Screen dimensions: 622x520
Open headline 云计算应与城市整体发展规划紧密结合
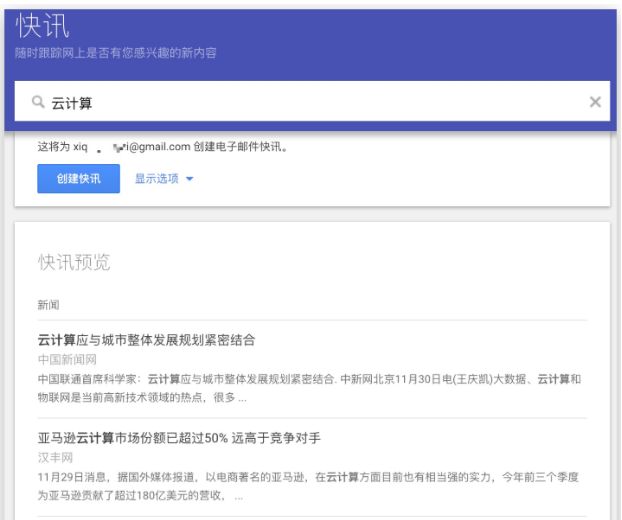tap(146, 340)
